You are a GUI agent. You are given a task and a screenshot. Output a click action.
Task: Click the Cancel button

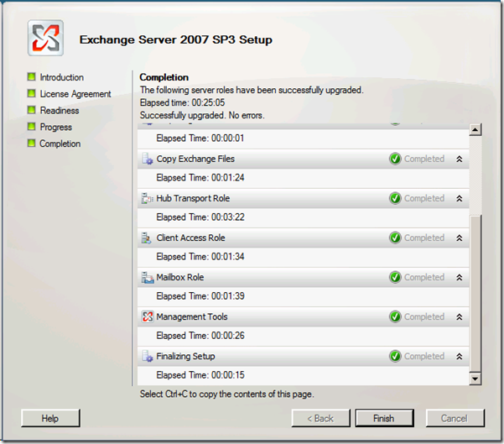click(x=455, y=418)
